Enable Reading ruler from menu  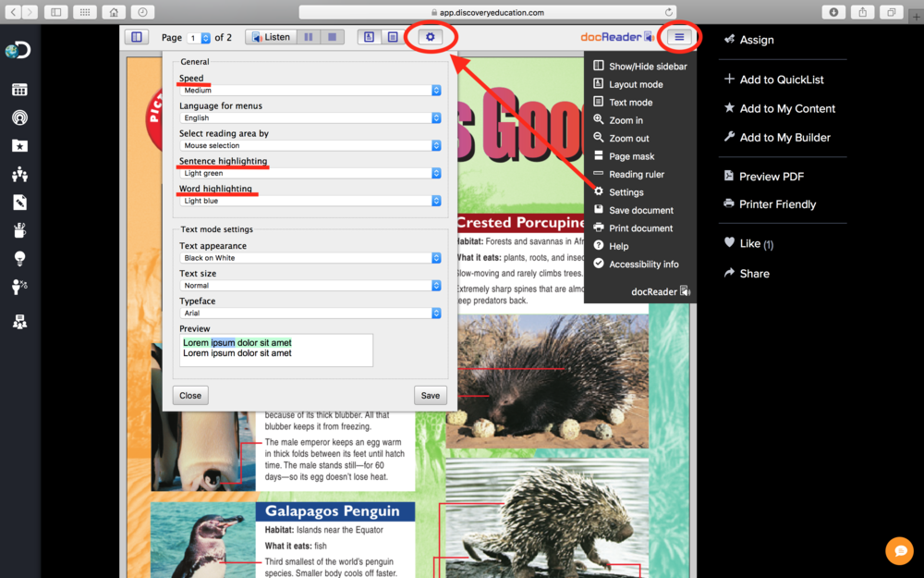tap(628, 174)
